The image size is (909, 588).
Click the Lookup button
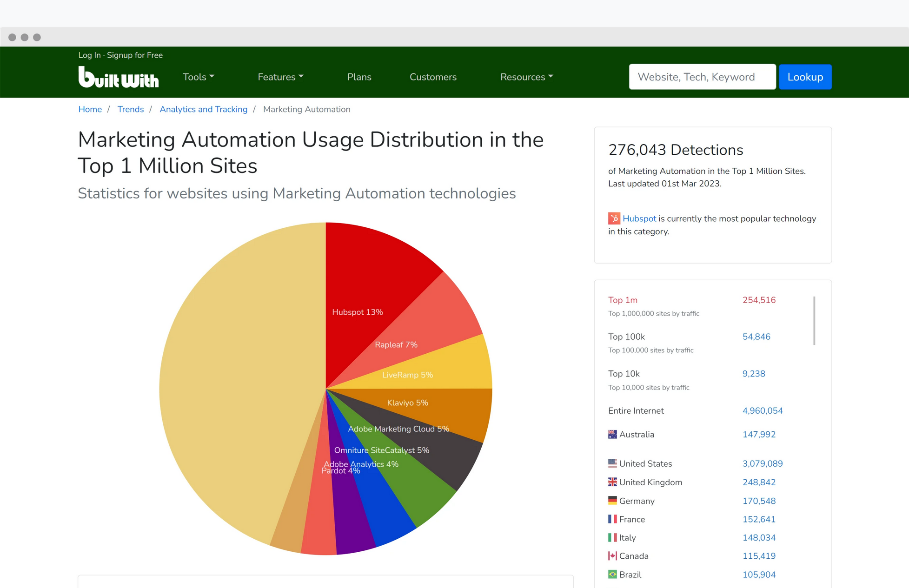point(805,77)
